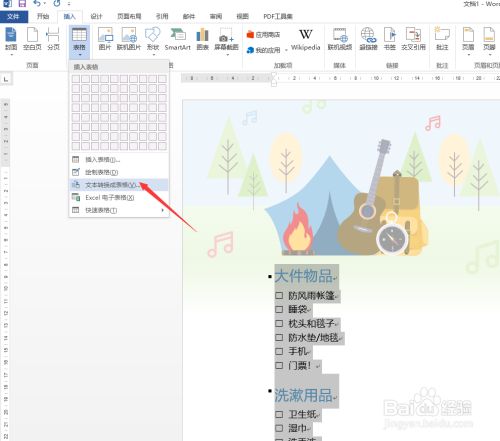Insert a page break (分页)

[53, 39]
